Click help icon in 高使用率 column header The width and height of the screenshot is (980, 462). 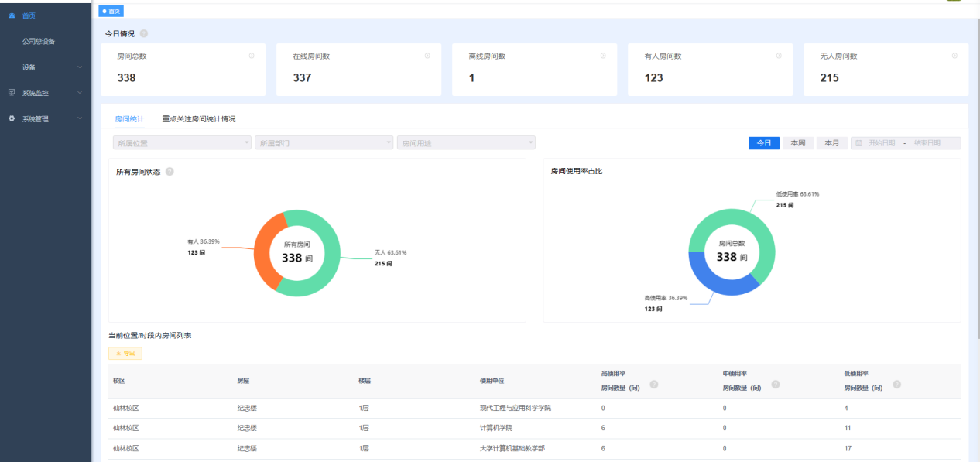point(654,384)
